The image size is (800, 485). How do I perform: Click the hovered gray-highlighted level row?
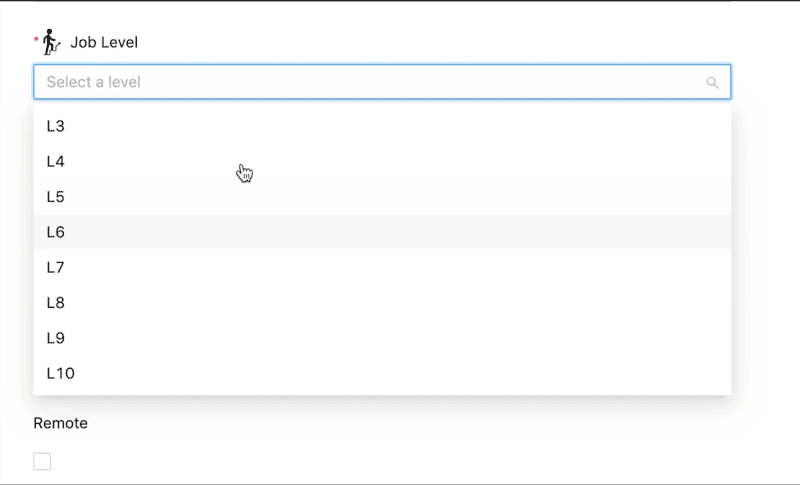tap(382, 232)
